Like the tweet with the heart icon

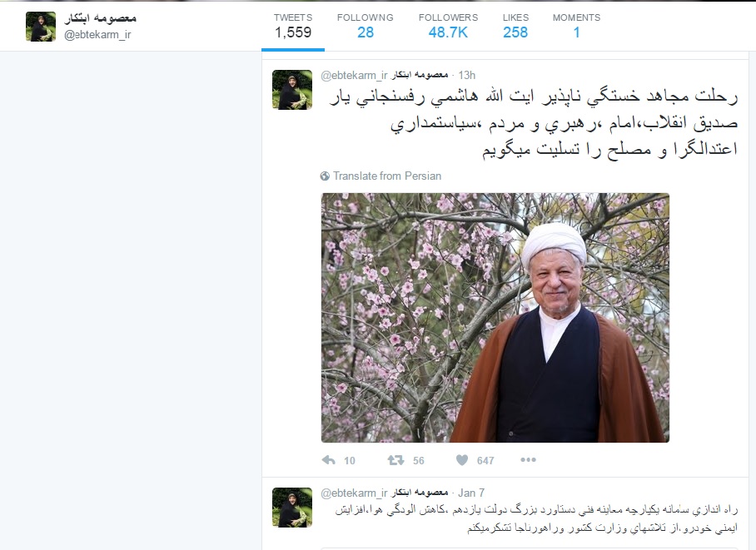462,460
